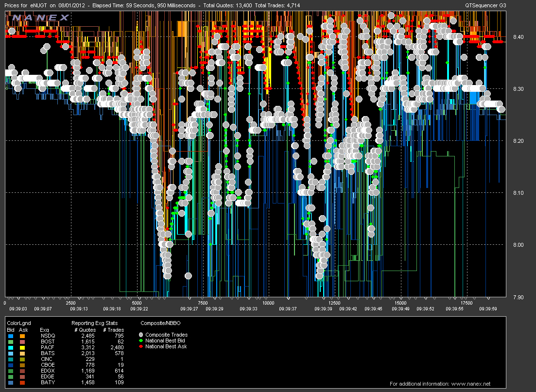Click the 8.30 price axis label
This screenshot has height=392, width=536.
click(518, 89)
